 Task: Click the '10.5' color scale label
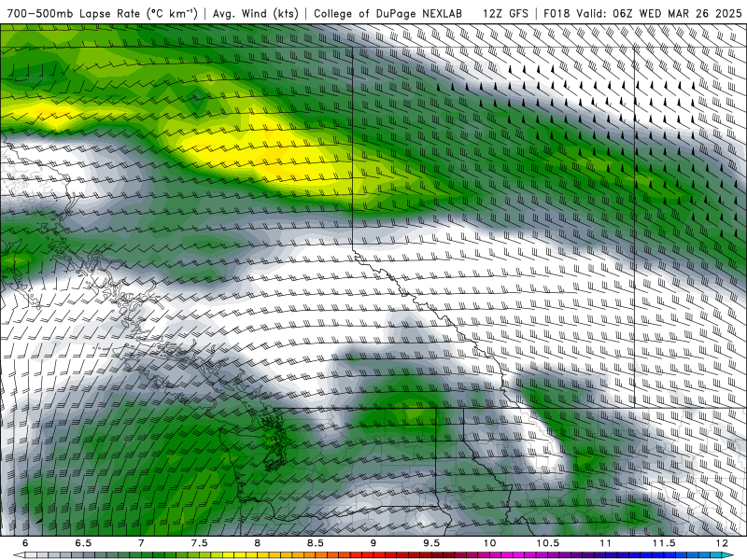[548, 543]
